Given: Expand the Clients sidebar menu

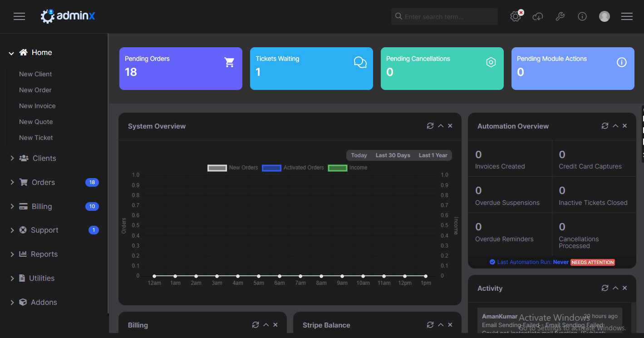Looking at the screenshot, I should click(44, 158).
